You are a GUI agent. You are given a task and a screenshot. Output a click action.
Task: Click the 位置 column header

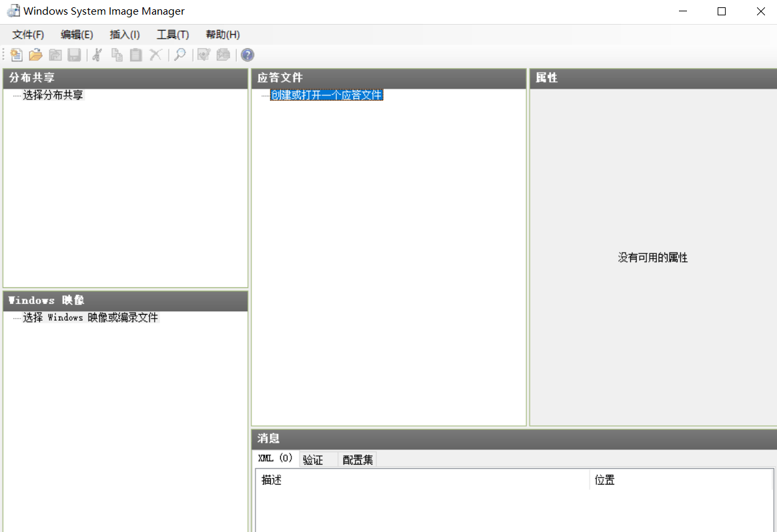(x=682, y=480)
